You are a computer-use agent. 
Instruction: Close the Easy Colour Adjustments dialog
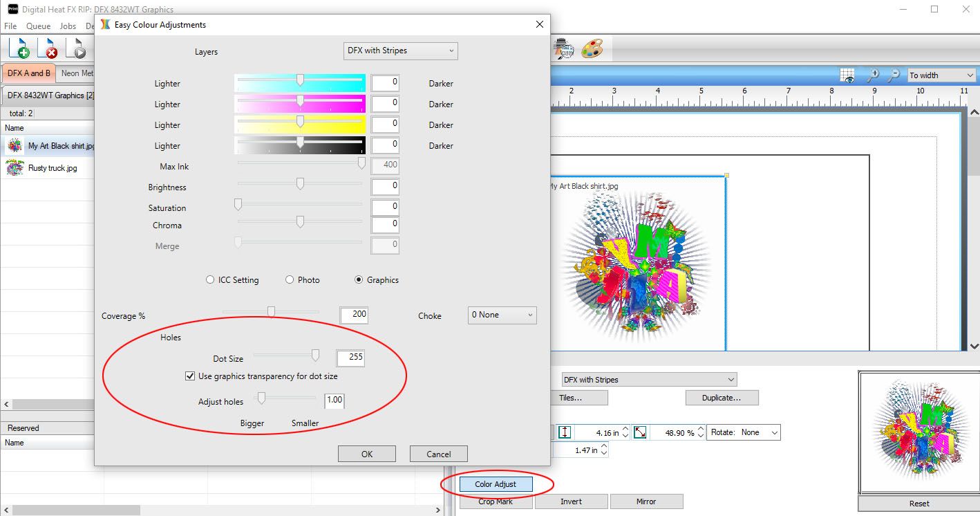point(540,24)
